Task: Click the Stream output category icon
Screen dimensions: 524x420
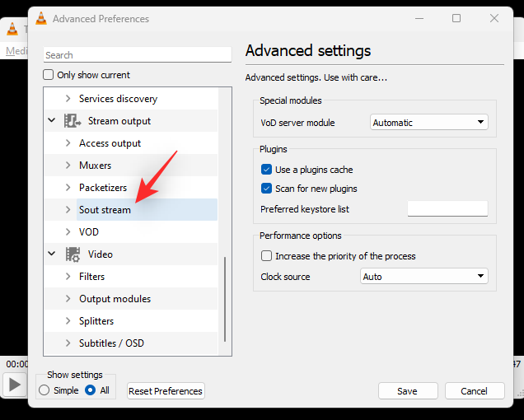Action: [x=73, y=121]
